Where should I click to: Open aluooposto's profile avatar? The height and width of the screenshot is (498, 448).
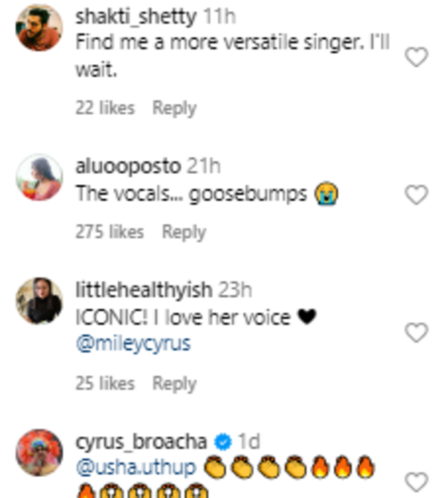[x=39, y=177]
